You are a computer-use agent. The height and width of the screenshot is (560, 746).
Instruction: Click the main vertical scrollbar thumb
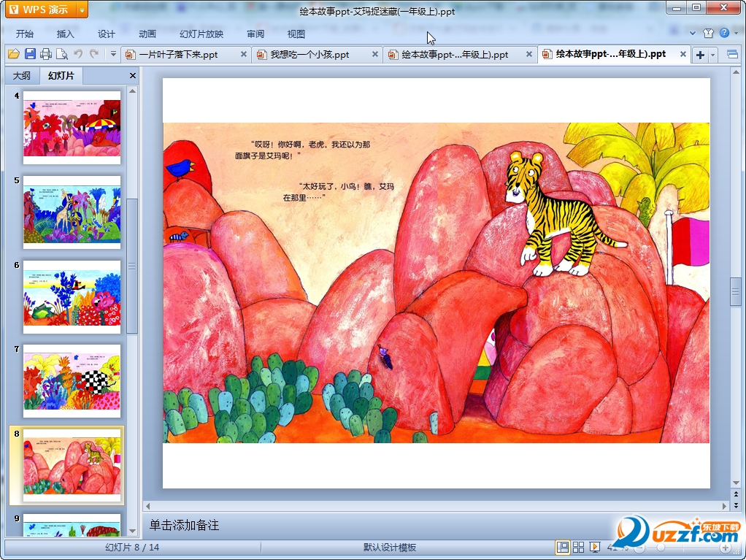(x=736, y=291)
